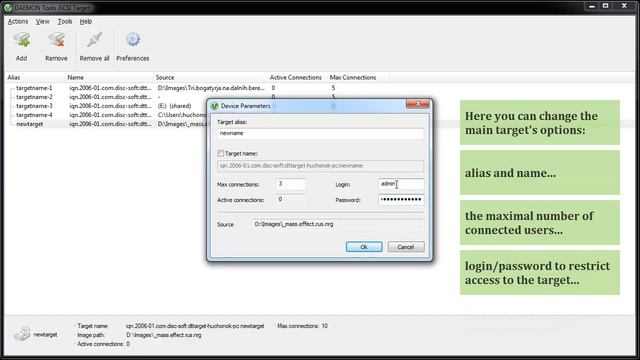Click the Target alias input field

pyautogui.click(x=320, y=133)
